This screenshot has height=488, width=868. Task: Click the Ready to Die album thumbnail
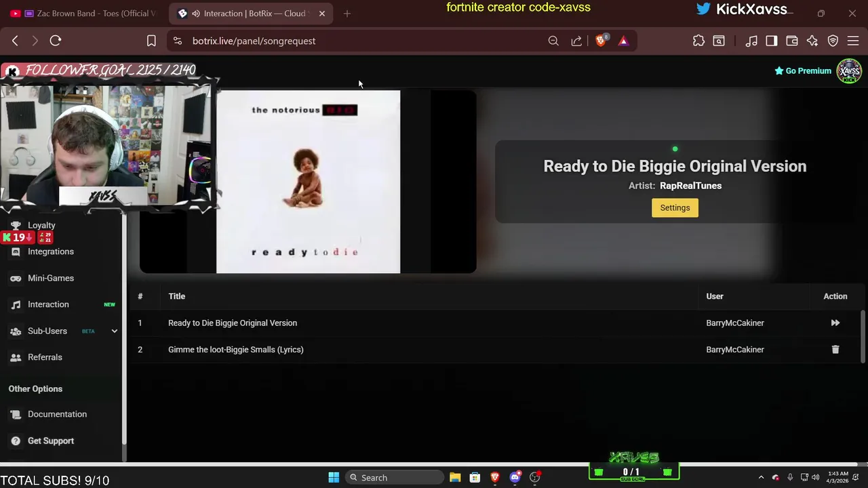308,182
